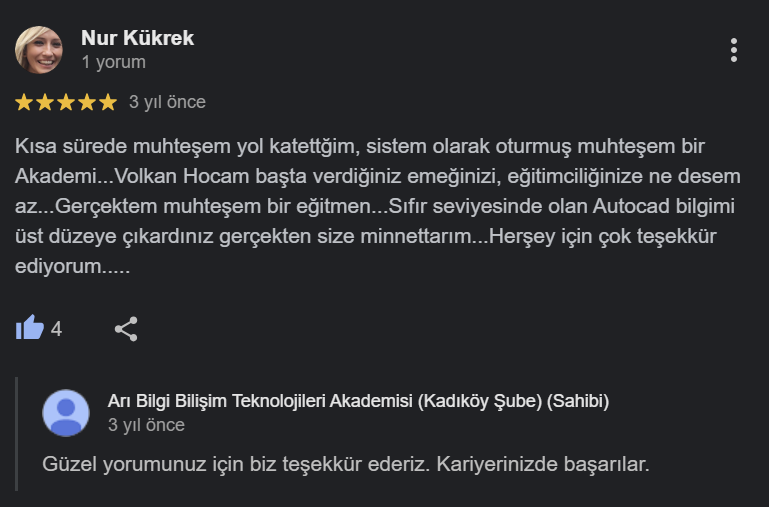This screenshot has width=769, height=507.
Task: Click the like count number 4
Action: pos(56,328)
